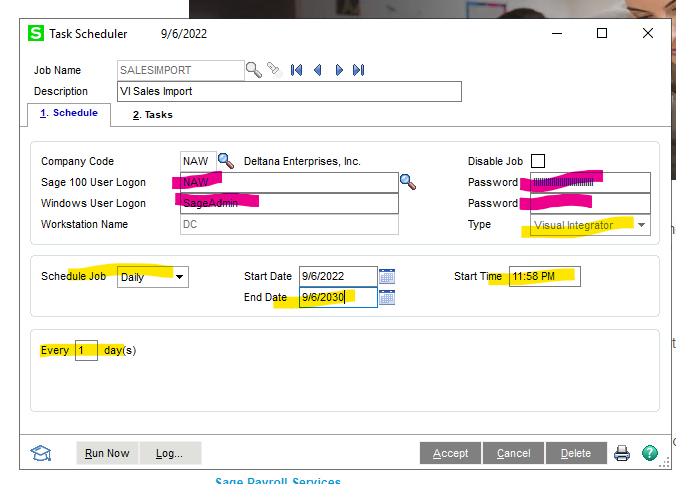The width and height of the screenshot is (676, 484).
Task: Switch to the Tasks tab
Action: click(x=152, y=115)
